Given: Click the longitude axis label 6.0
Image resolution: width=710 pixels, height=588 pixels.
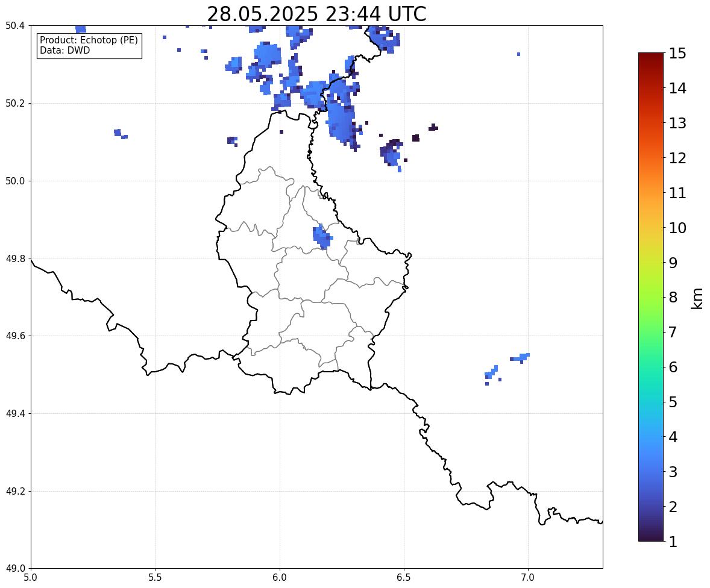Looking at the screenshot, I should 280,578.
